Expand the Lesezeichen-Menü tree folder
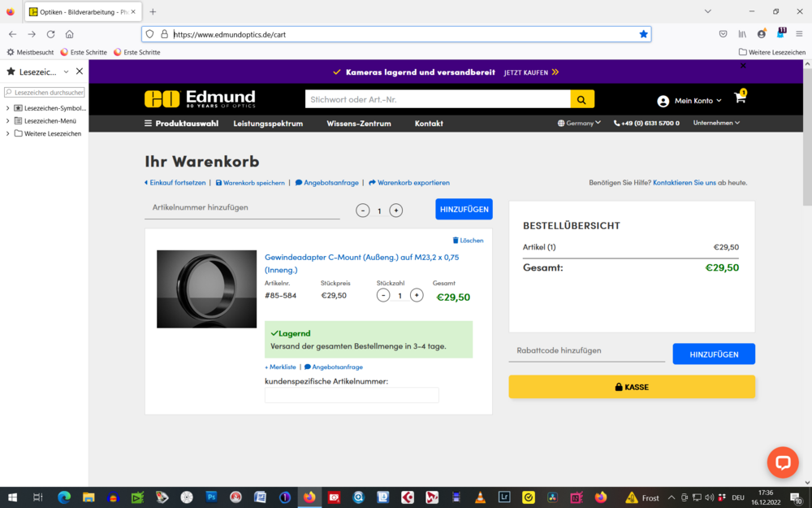 tap(8, 121)
